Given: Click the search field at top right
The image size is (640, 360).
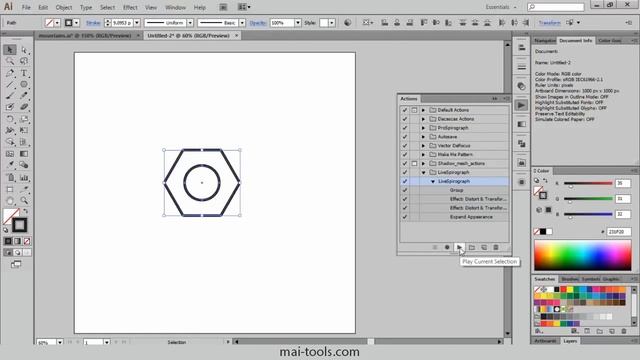Looking at the screenshot, I should click(x=556, y=7).
